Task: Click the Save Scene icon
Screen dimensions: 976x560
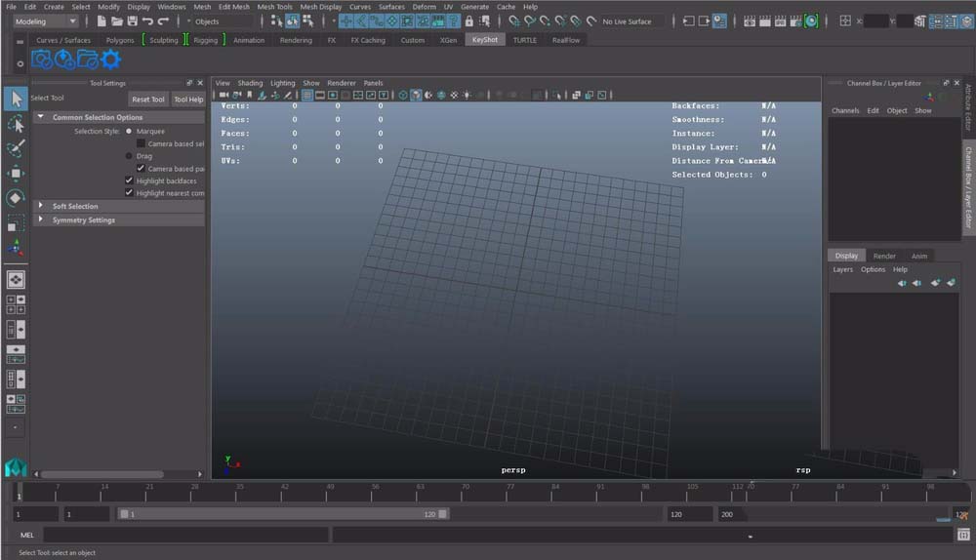Action: click(x=132, y=20)
